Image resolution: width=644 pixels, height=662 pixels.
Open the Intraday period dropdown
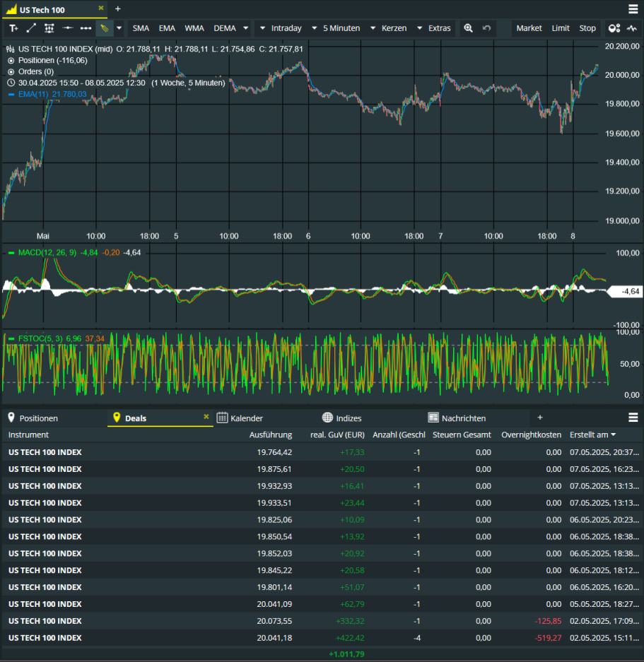coord(281,28)
